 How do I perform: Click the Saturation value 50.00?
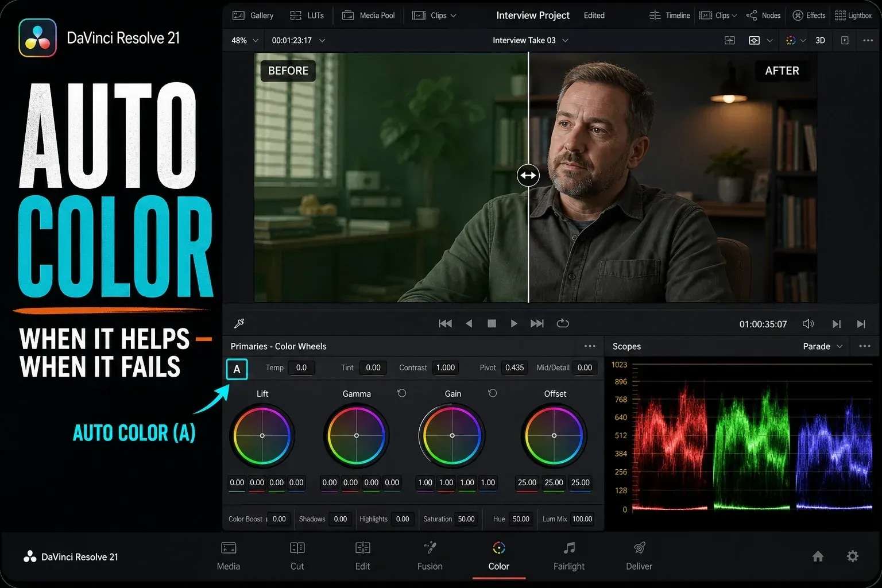(466, 519)
